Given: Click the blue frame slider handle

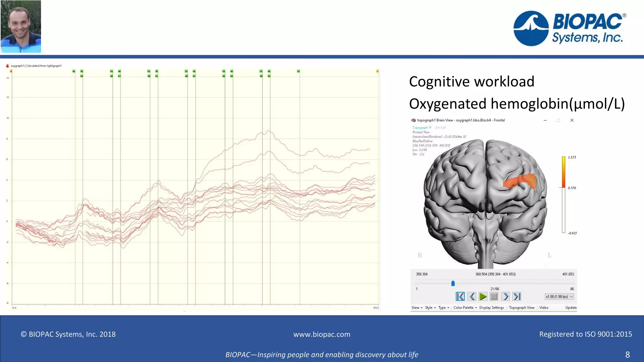Looking at the screenshot, I should click(453, 283).
